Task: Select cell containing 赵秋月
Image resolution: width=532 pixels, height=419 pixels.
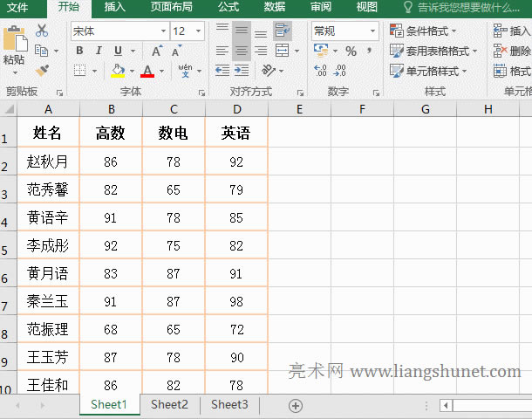Action: tap(48, 161)
